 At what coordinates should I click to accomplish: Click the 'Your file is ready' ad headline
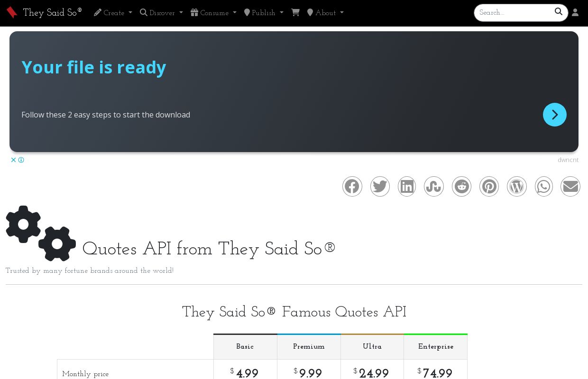[94, 67]
